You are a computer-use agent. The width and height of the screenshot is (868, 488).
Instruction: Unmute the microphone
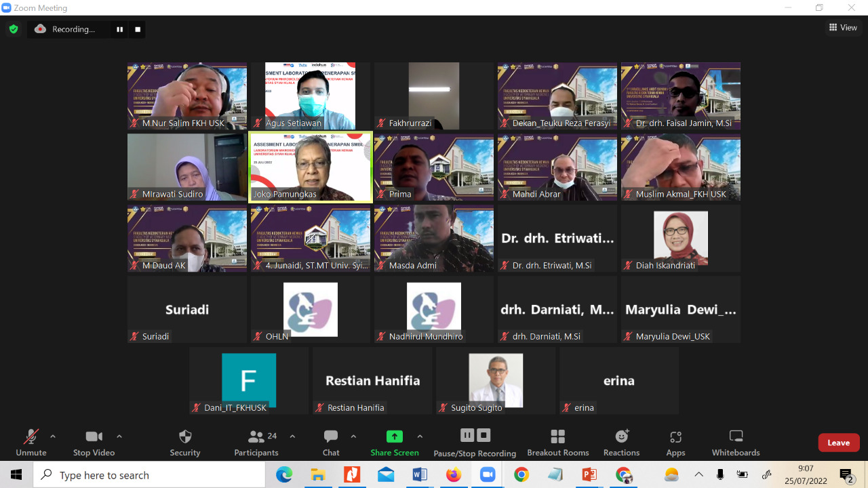(31, 443)
